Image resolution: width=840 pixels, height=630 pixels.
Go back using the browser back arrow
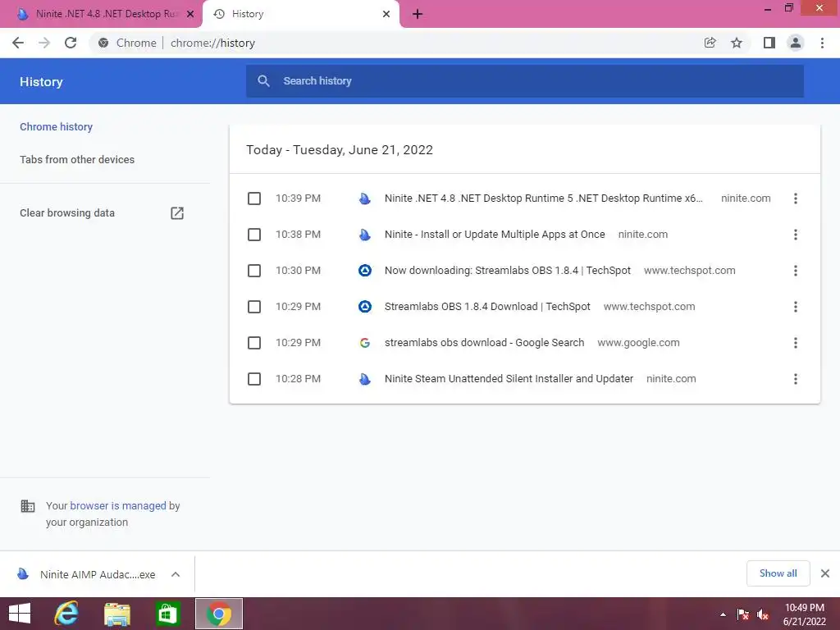pos(18,43)
